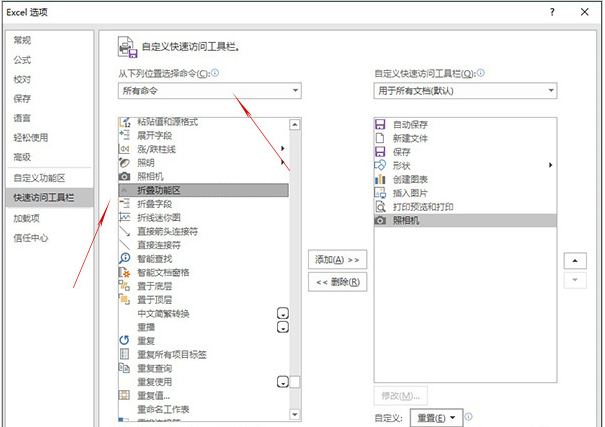Click the 直接箭头连接符 arrow icon
605x427 pixels.
[x=124, y=231]
